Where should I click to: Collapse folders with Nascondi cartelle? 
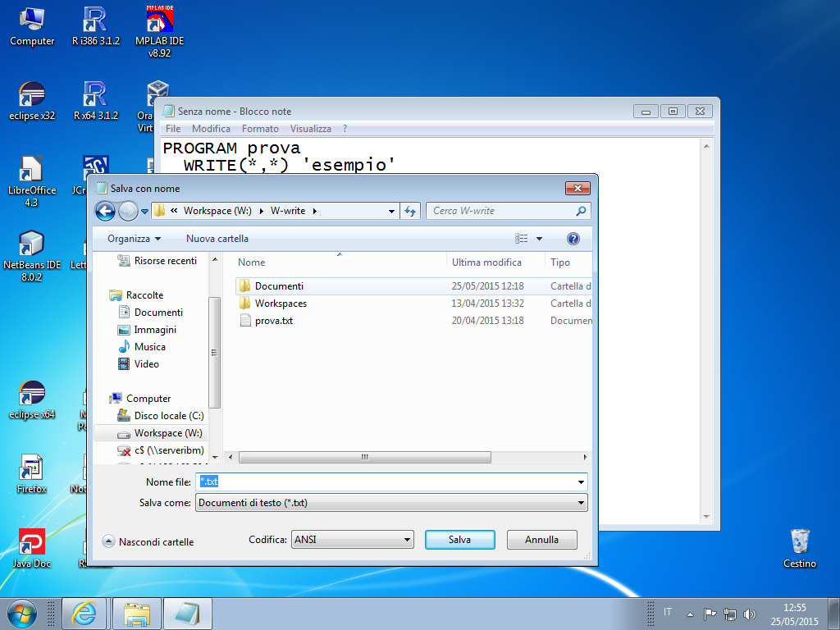[x=148, y=541]
